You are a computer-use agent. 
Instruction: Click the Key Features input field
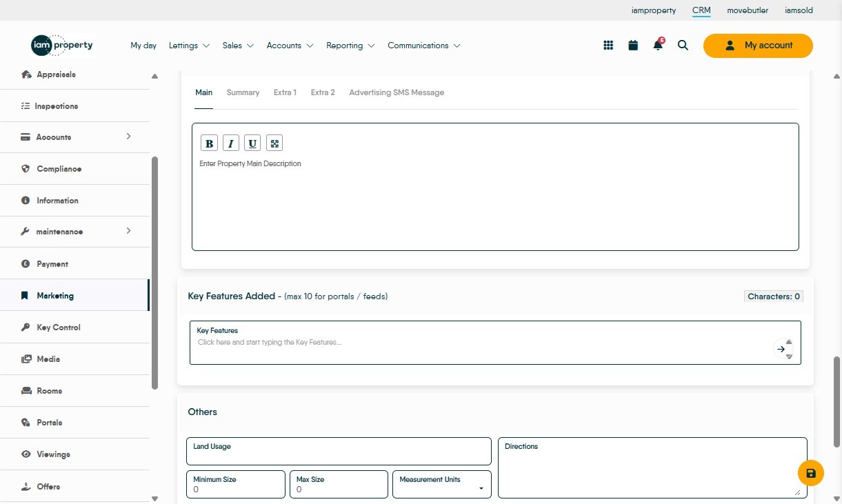pos(495,343)
